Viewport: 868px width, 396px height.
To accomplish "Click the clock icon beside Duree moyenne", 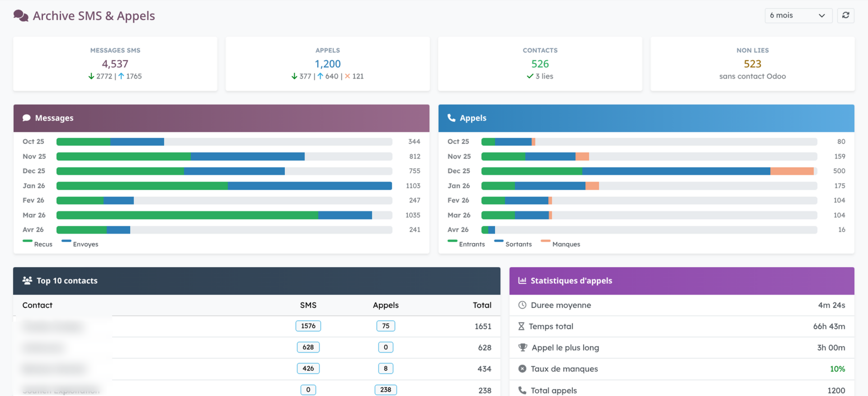I will [522, 305].
